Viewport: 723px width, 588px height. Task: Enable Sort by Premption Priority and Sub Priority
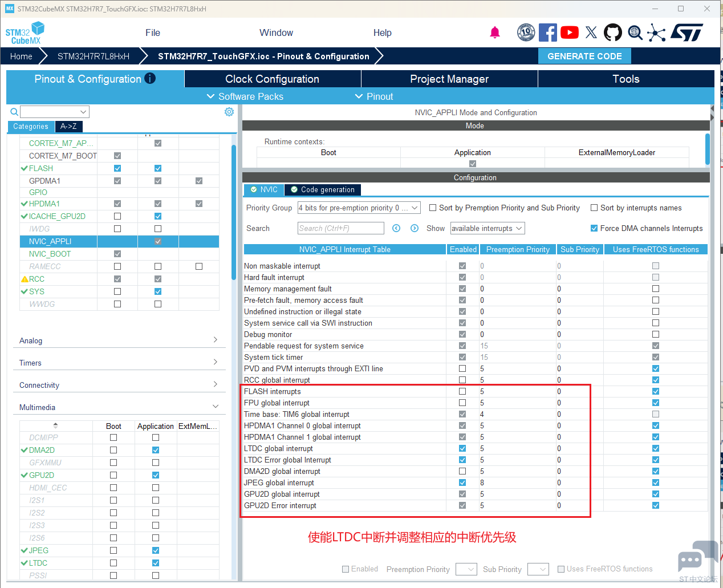point(433,208)
